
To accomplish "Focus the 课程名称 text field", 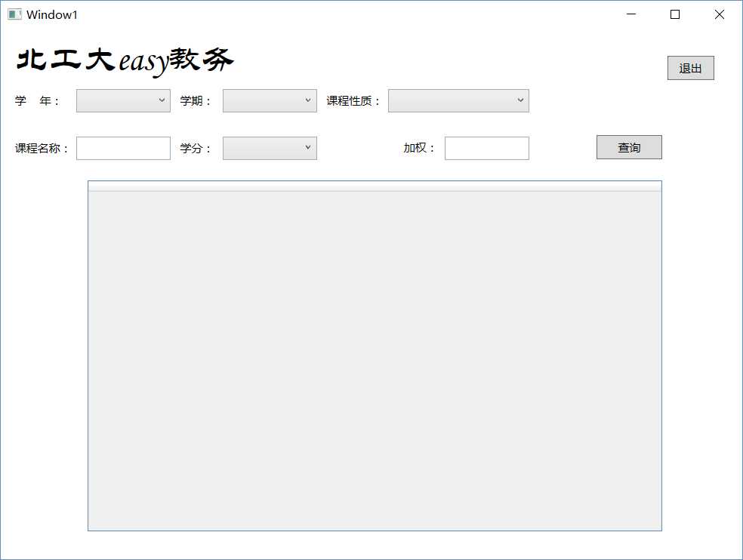I will tap(123, 148).
